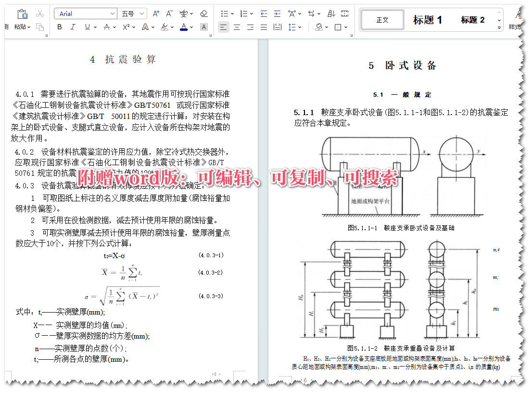The height and width of the screenshot is (393, 532).
Task: Select the Cut (scissors) tool
Action: pos(40,13)
